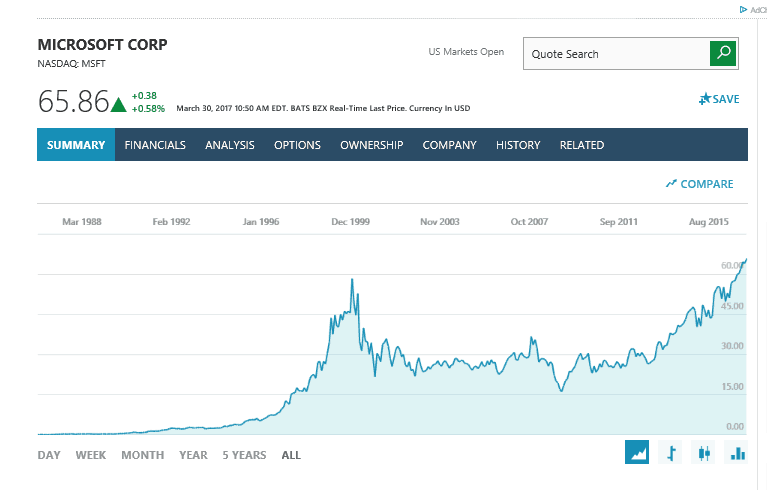
Task: Switch to the ANALYSIS tab
Action: pos(230,145)
